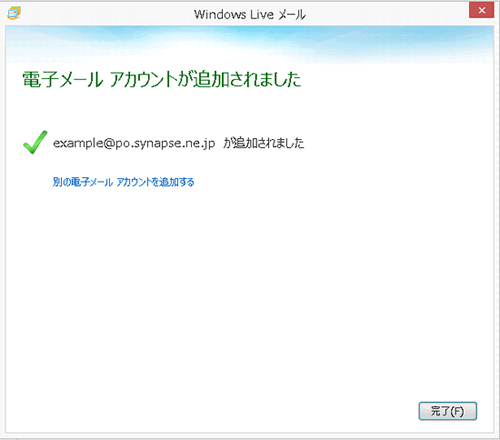
Task: Click the green checkmark icon
Action: (35, 142)
